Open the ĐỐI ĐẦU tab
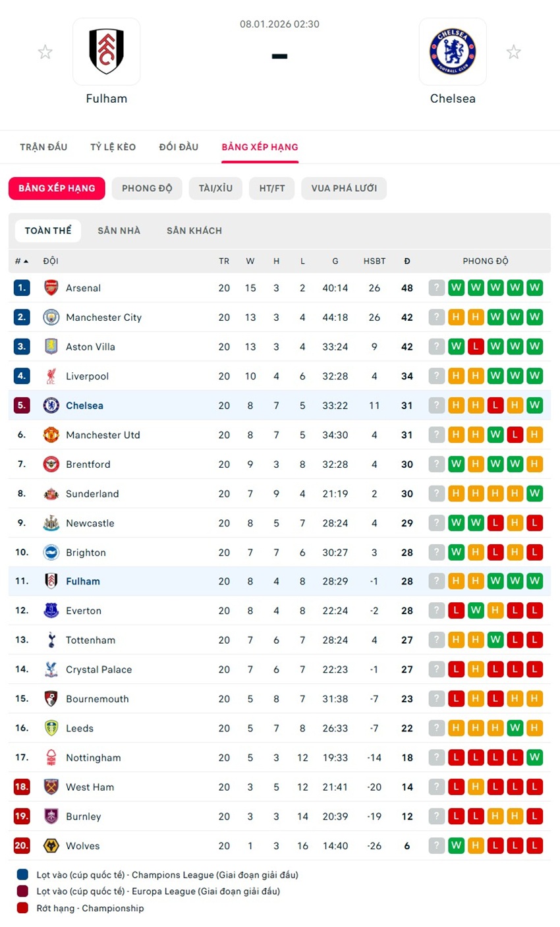The width and height of the screenshot is (560, 927). [x=179, y=147]
